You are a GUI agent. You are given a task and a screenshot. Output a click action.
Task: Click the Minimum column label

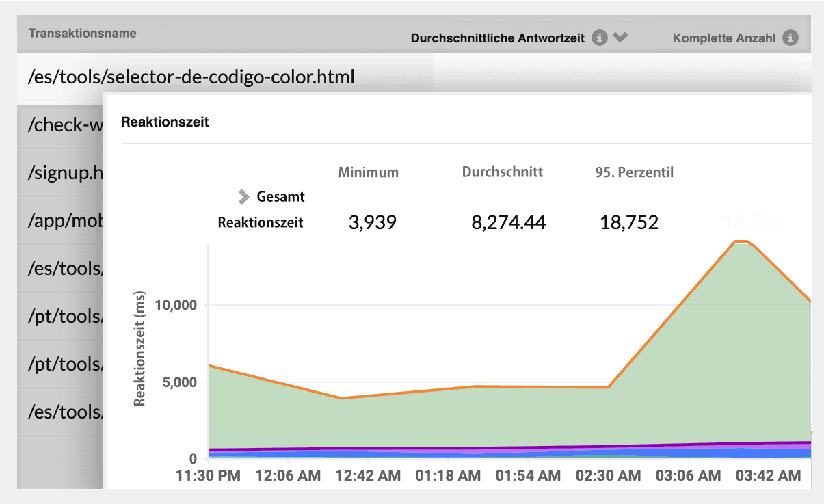[368, 172]
